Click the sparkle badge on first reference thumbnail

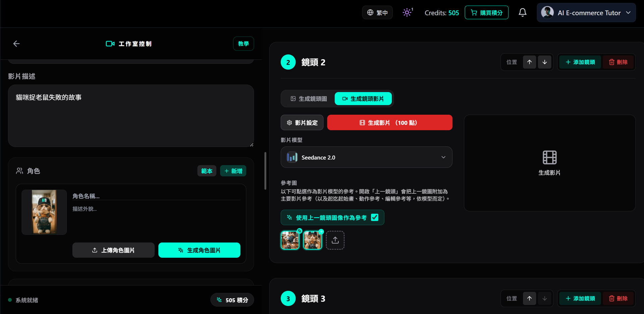pyautogui.click(x=300, y=231)
